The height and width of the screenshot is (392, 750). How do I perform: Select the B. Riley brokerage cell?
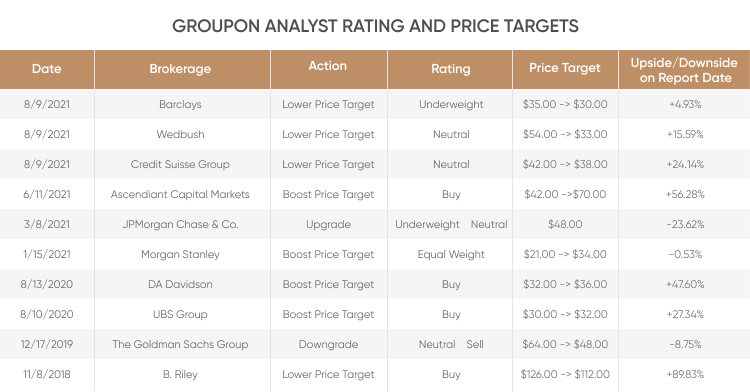[180, 375]
